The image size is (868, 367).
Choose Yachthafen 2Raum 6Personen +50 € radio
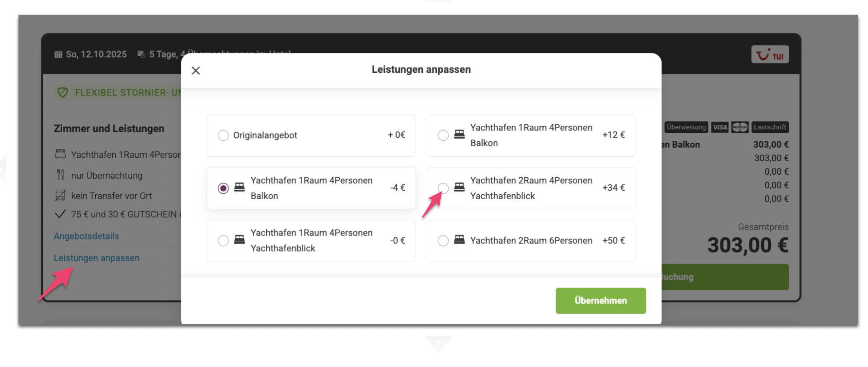click(x=443, y=241)
